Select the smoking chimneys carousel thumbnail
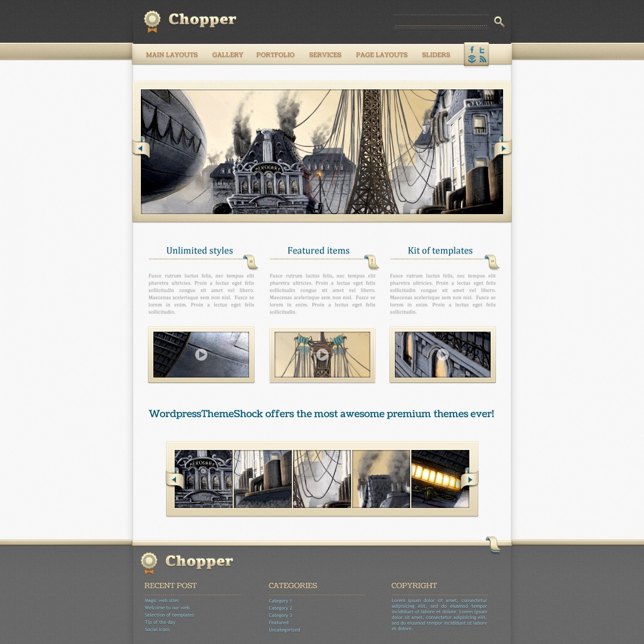Screen dimensions: 644x644 pyautogui.click(x=381, y=479)
